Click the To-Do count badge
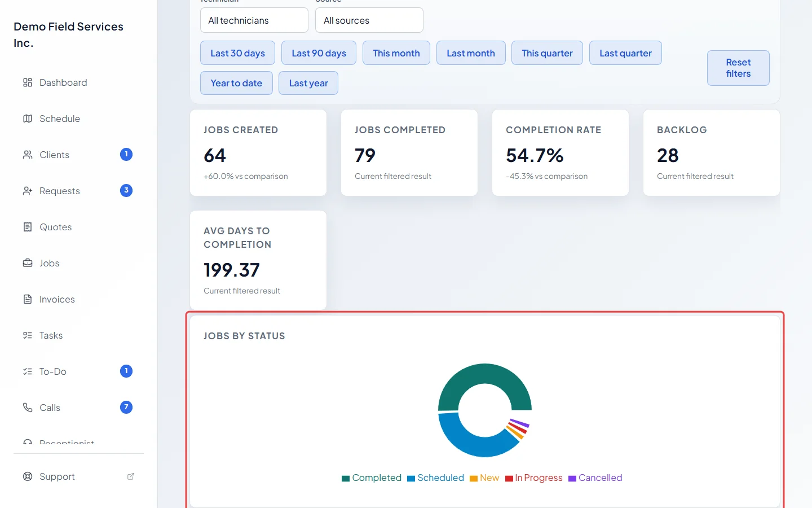Image resolution: width=812 pixels, height=508 pixels. [126, 371]
